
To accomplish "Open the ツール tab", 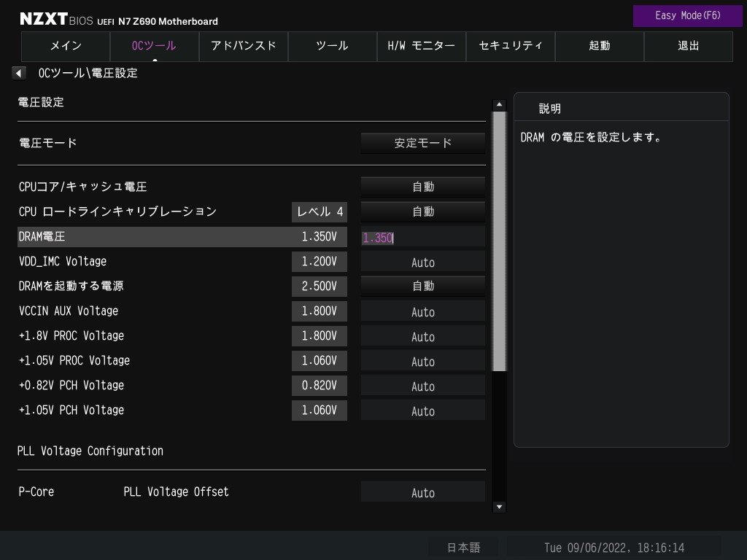I will (333, 46).
